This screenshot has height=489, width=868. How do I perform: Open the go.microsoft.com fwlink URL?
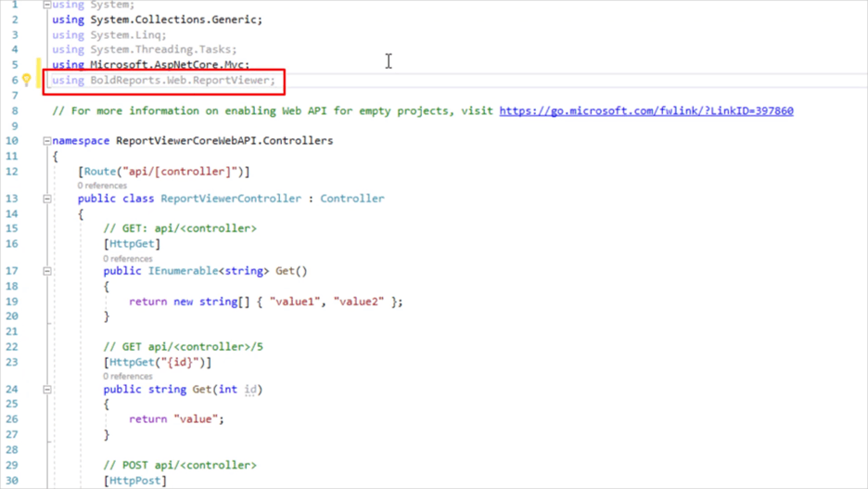coord(645,111)
